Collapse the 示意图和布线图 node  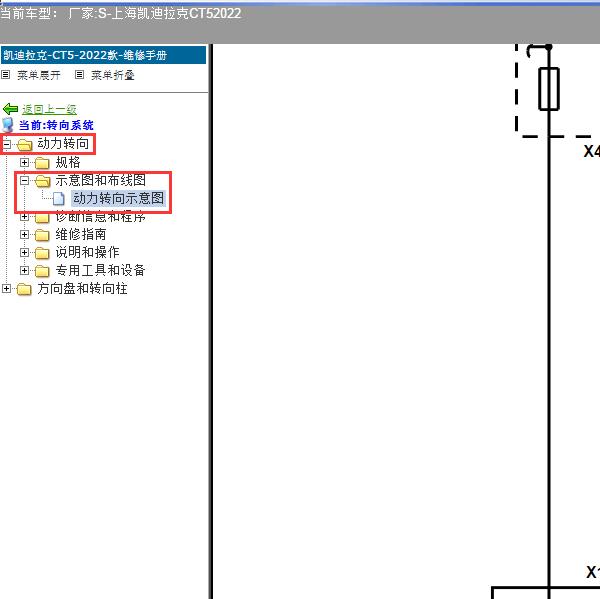point(24,180)
